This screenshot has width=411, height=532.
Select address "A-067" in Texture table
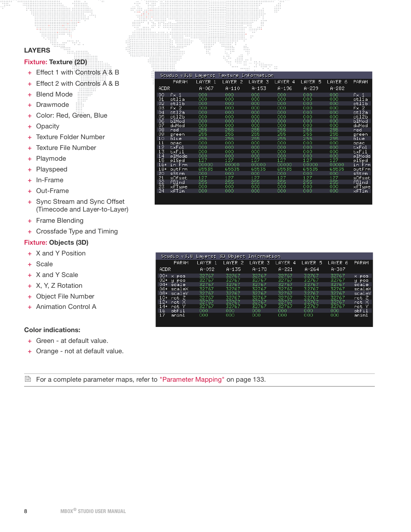click(x=206, y=88)
